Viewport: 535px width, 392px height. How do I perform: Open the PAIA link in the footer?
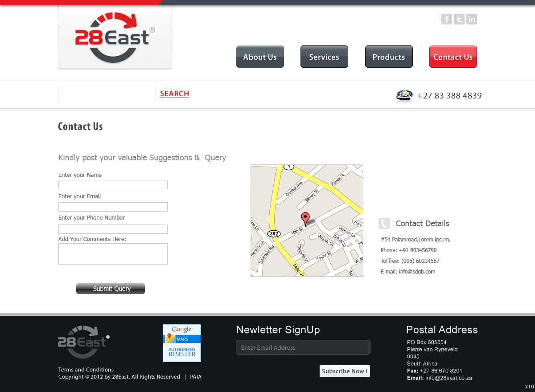196,376
